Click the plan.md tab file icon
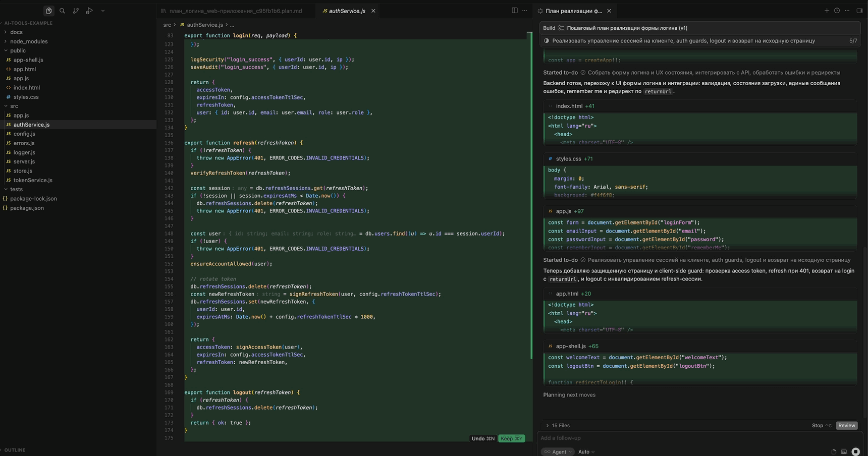 (164, 11)
